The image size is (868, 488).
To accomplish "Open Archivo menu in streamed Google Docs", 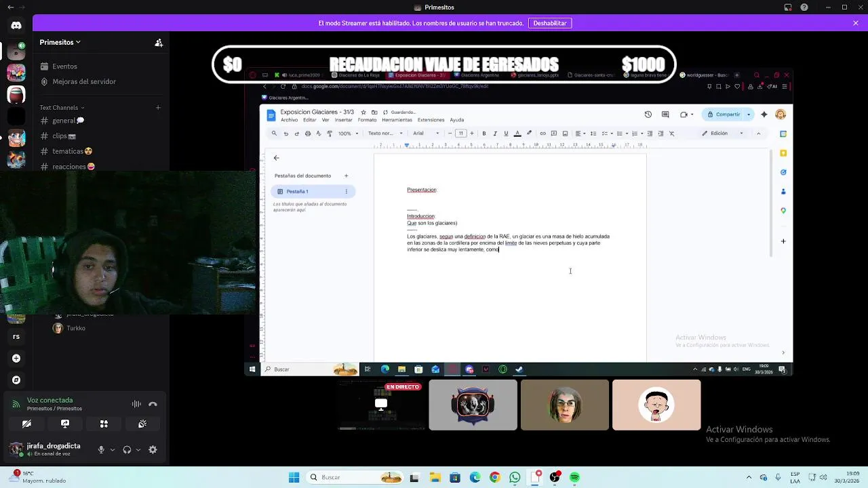I will point(289,120).
